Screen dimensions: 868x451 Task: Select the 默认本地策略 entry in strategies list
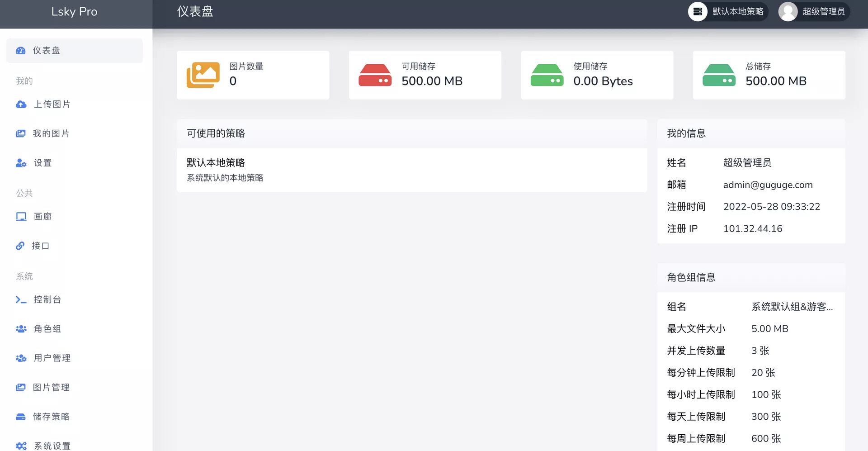[412, 170]
